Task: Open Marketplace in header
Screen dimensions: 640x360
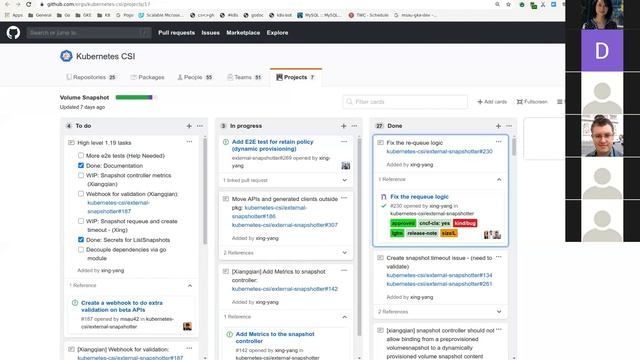Action: coord(243,33)
